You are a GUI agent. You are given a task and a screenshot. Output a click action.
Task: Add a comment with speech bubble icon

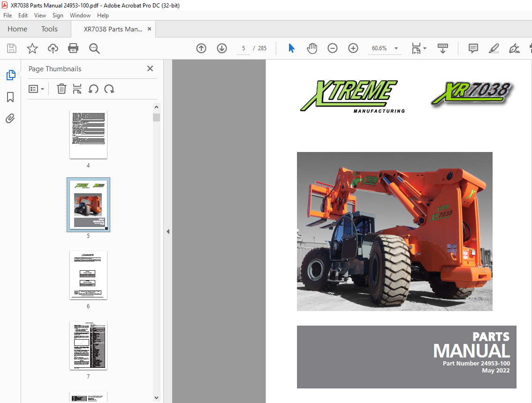click(473, 48)
